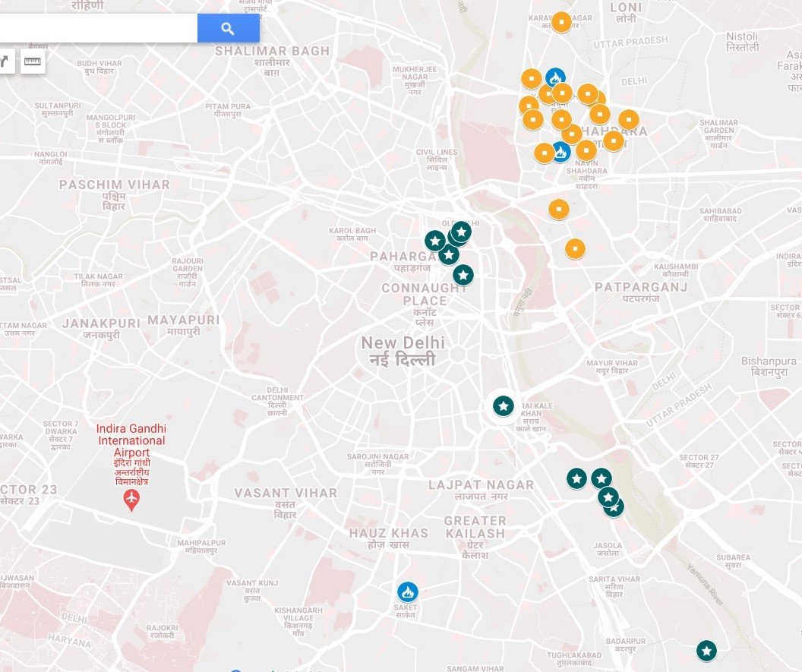
Task: Open northernmost blue fire marker in Shahdara cluster
Action: 555,78
